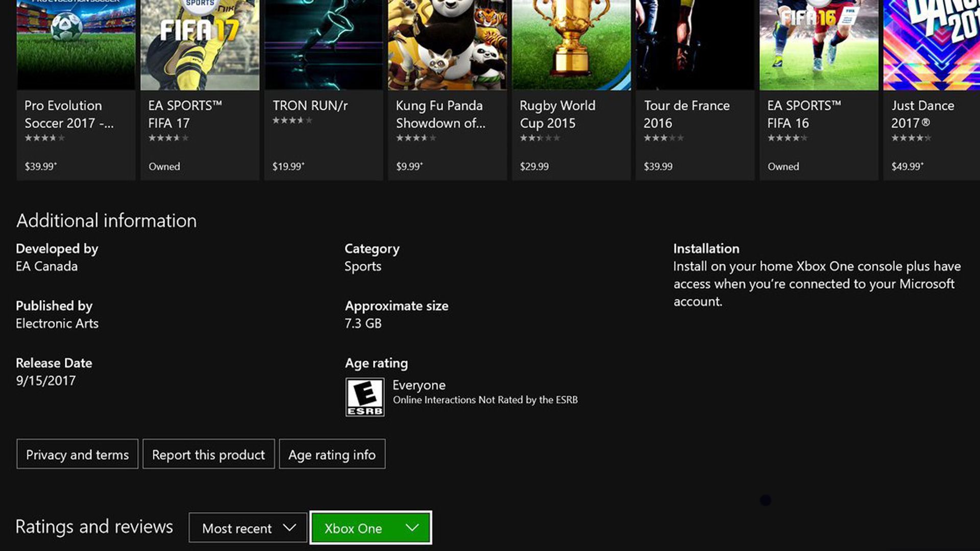Open Age rating info
980x551 pixels.
click(x=332, y=454)
